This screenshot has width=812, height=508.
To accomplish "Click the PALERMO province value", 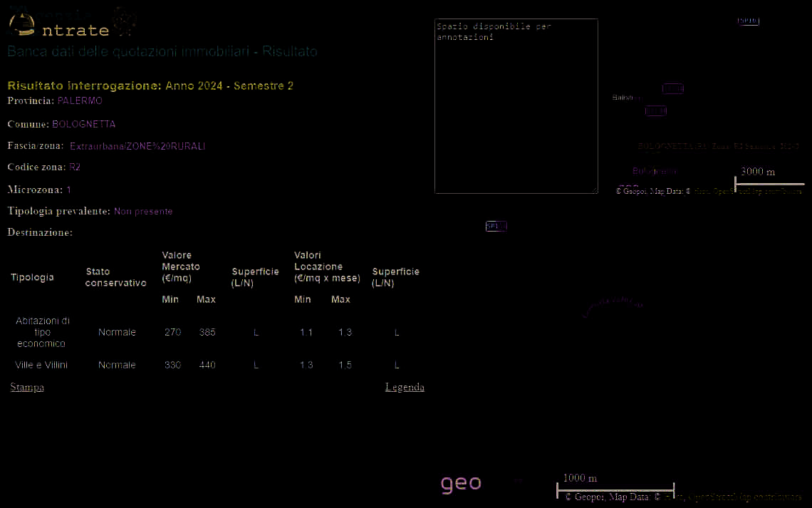I will [x=80, y=100].
